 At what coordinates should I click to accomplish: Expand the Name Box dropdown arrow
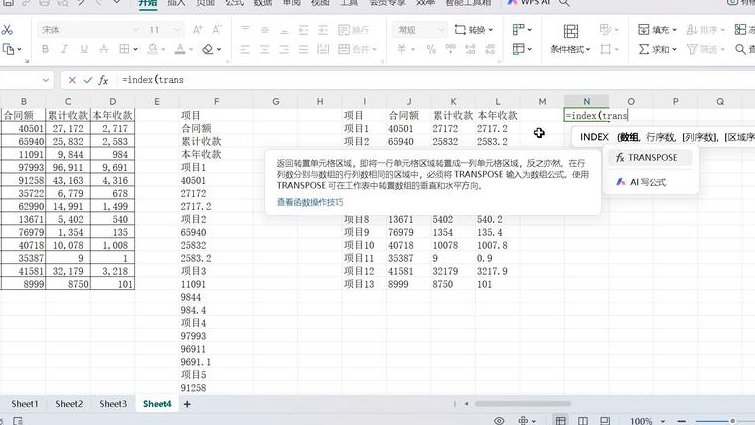point(46,80)
